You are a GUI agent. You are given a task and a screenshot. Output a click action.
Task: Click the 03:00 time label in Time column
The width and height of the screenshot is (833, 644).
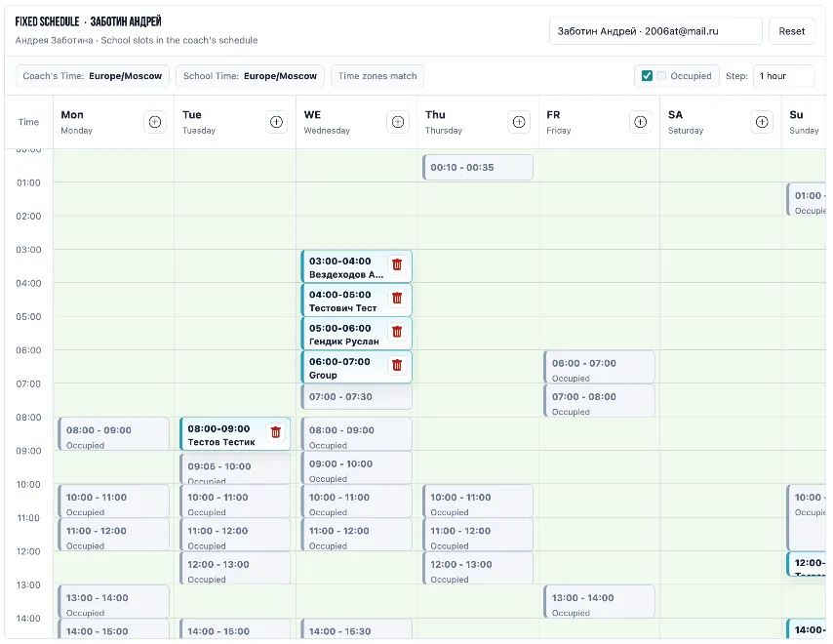coord(28,249)
